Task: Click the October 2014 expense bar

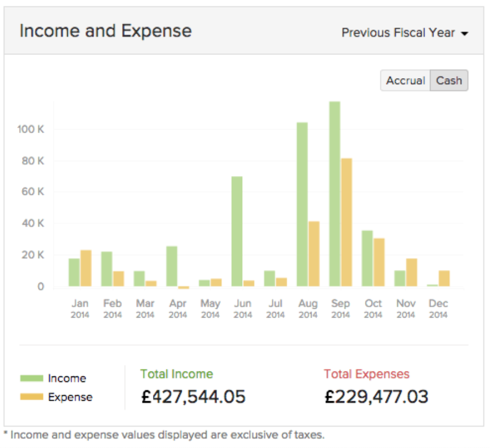Action: click(379, 262)
